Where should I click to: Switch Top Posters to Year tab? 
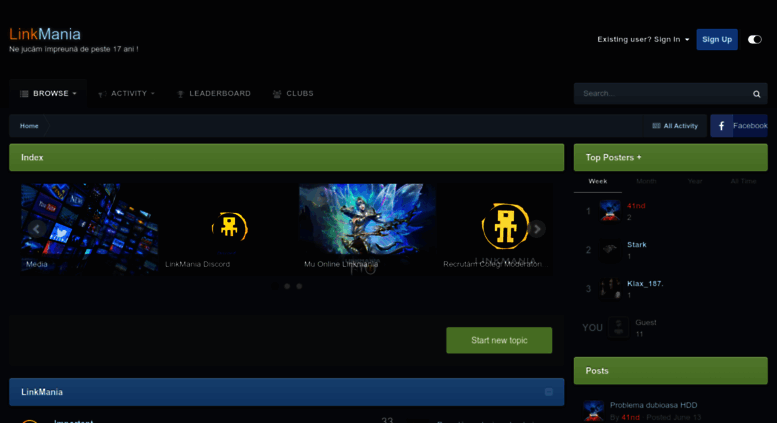click(x=695, y=181)
